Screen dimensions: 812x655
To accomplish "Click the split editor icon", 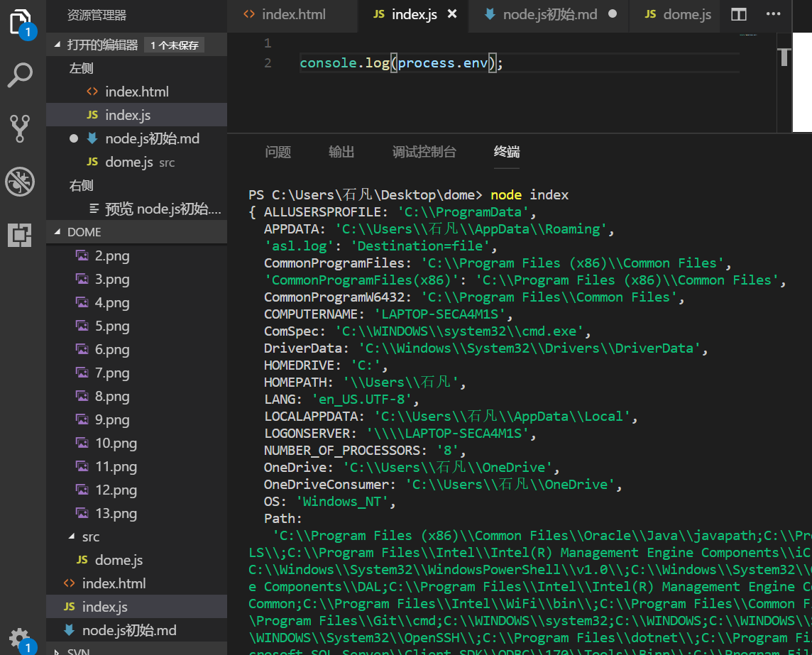I will (739, 15).
